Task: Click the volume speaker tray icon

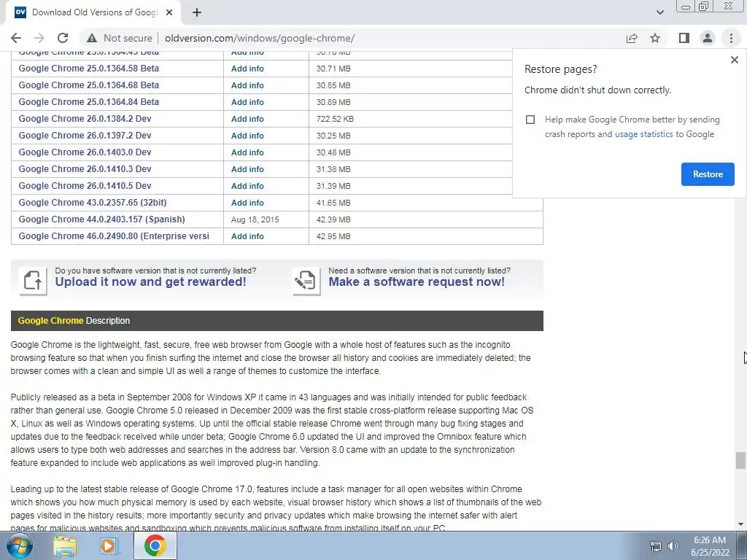Action: 673,547
